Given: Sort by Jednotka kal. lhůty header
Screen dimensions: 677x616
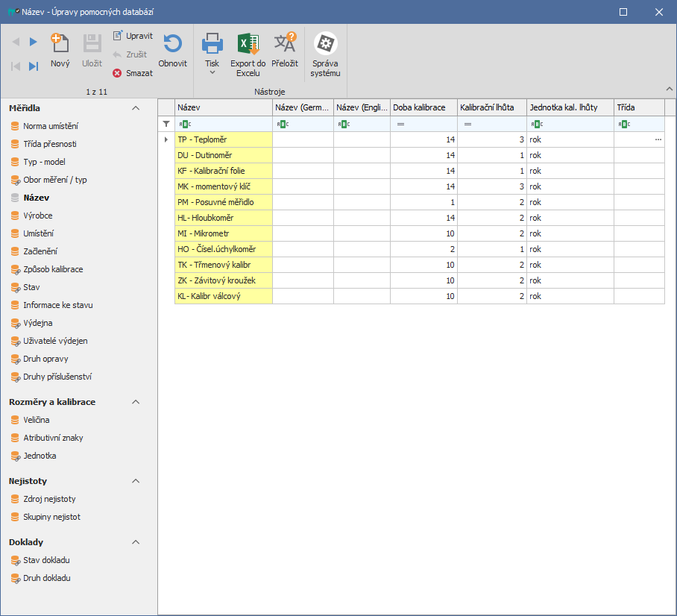Looking at the screenshot, I should (570, 107).
